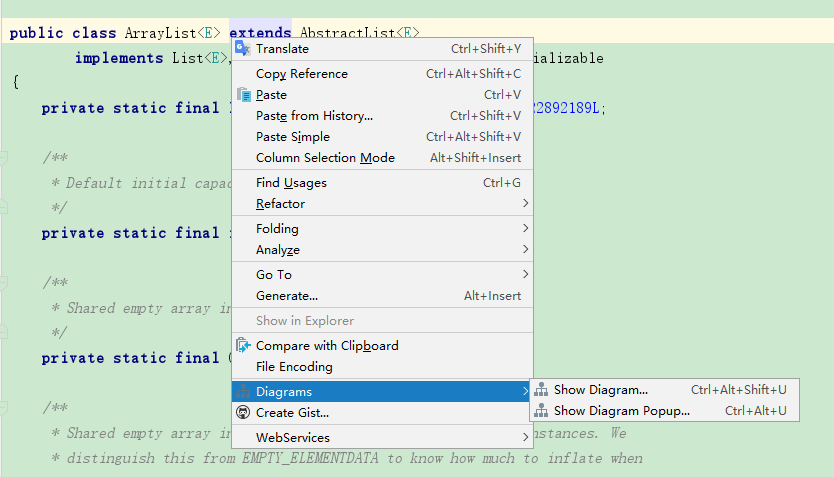Click the Show Diagram Popup icon

541,411
